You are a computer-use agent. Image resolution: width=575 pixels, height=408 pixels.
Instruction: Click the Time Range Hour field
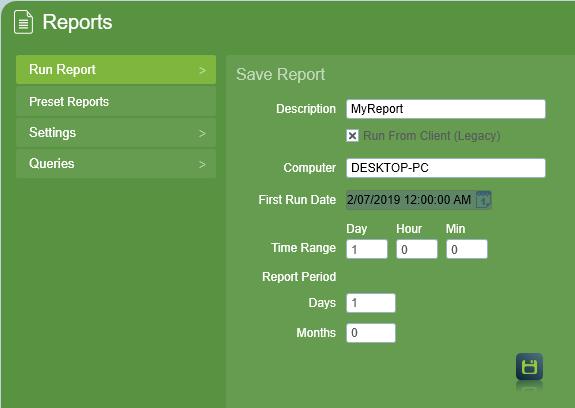coord(417,249)
